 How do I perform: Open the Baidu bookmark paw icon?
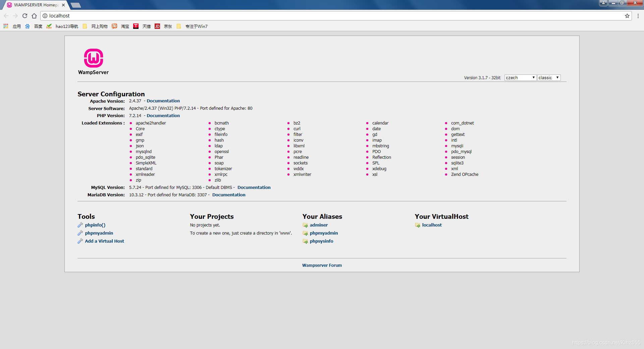(28, 26)
